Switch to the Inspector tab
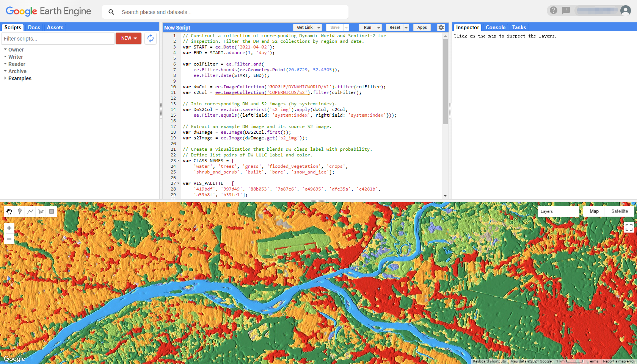This screenshot has height=364, width=637. (468, 27)
